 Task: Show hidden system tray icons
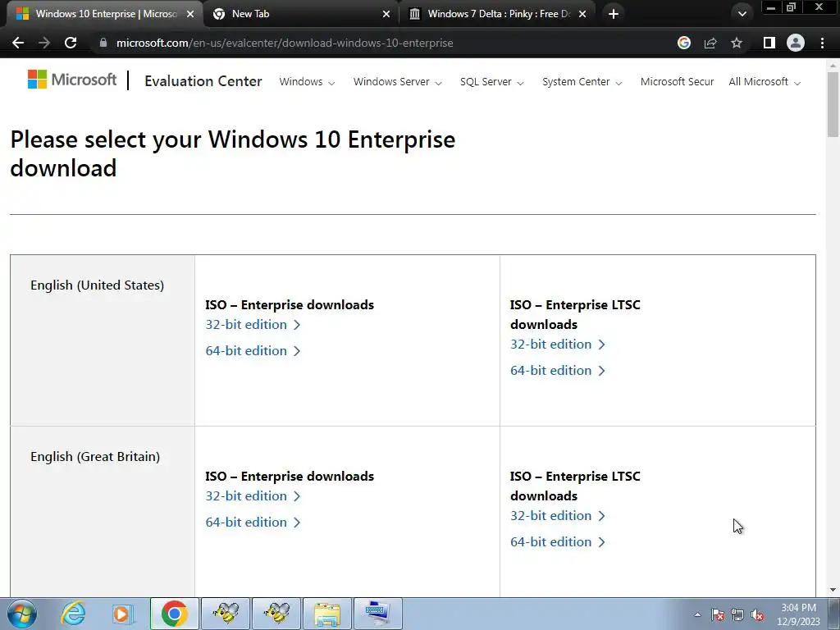697,614
